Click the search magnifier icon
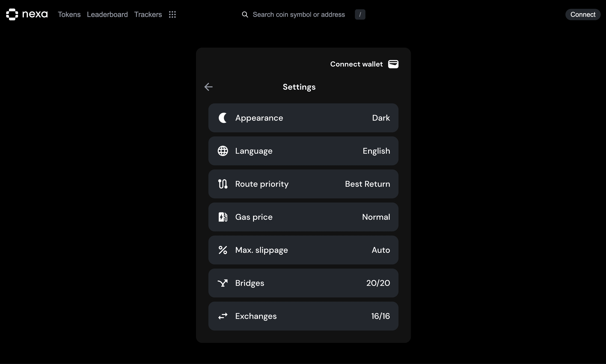Screen dimensions: 606x364 click(245, 15)
